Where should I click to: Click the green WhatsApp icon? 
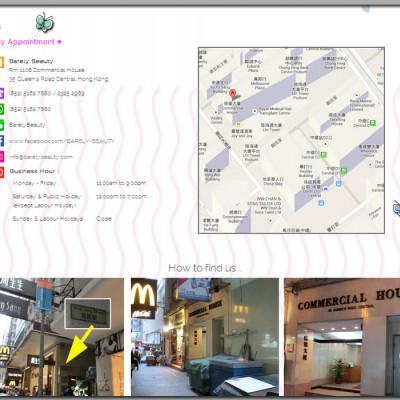pos(1,109)
